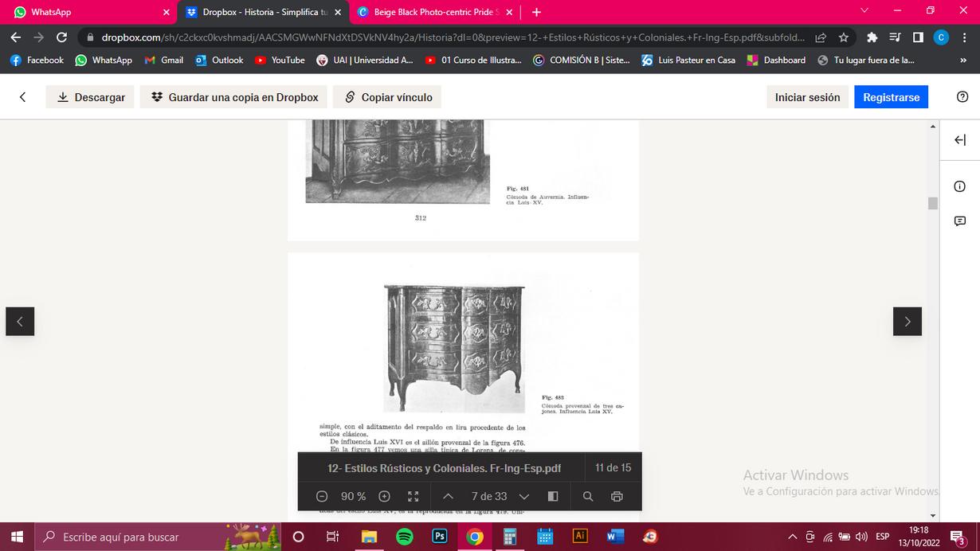Image resolution: width=980 pixels, height=551 pixels.
Task: Open the WhatsApp bookmark
Action: (x=104, y=60)
